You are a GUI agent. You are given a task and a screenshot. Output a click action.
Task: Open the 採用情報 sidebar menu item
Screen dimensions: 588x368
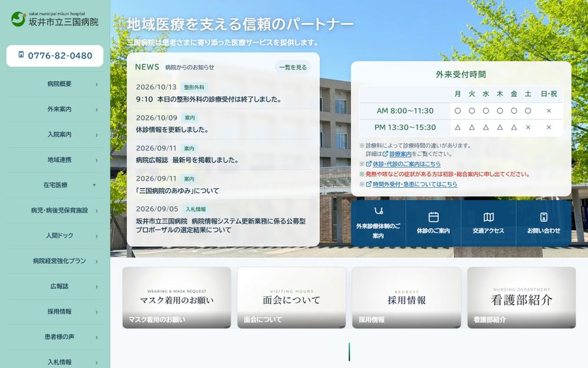[55, 311]
